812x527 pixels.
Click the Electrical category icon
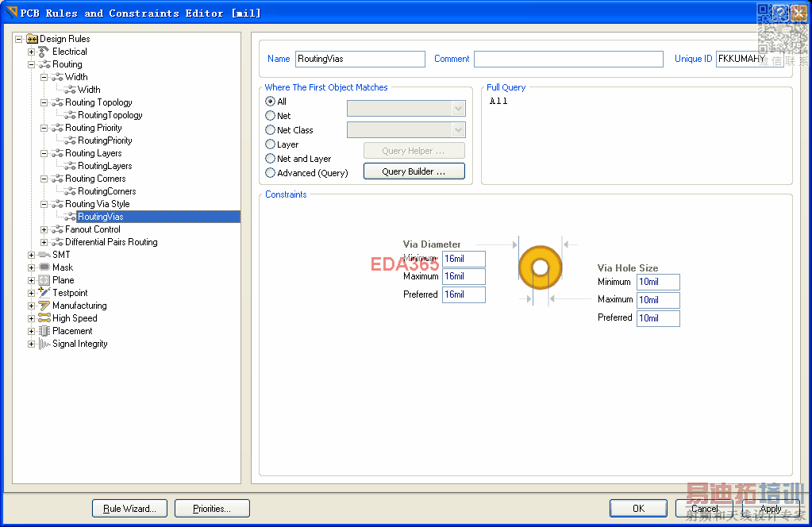44,52
